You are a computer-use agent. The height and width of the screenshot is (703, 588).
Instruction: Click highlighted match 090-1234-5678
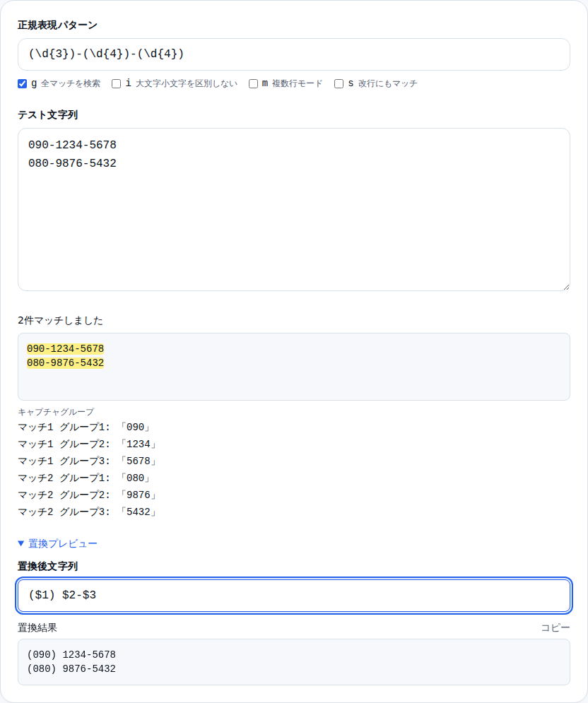66,348
